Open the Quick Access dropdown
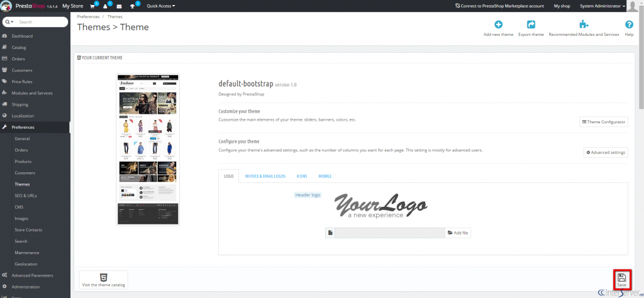The height and width of the screenshot is (298, 644). [x=160, y=6]
